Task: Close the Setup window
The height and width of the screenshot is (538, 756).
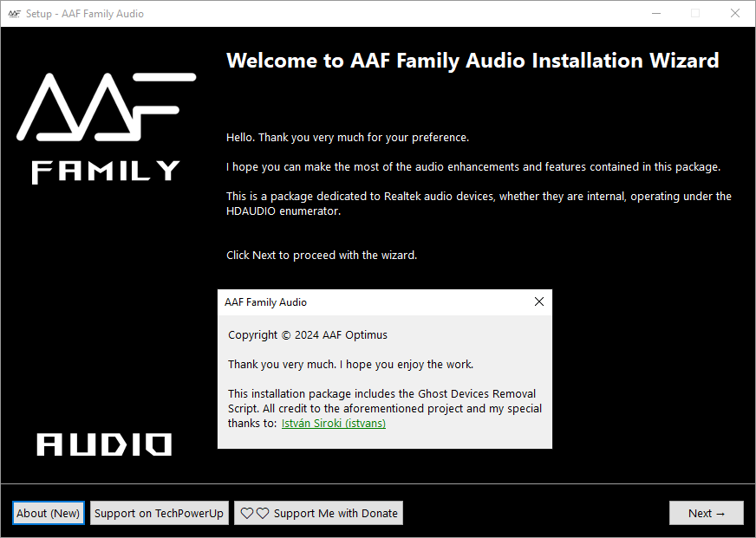Action: point(735,14)
